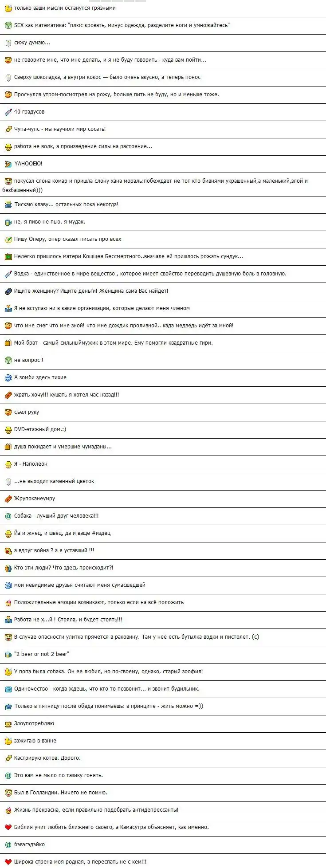Screen dimensions: 326x868
Task: Click the lollipop icon next to "Чупа-чупс" status
Action: 8,129
